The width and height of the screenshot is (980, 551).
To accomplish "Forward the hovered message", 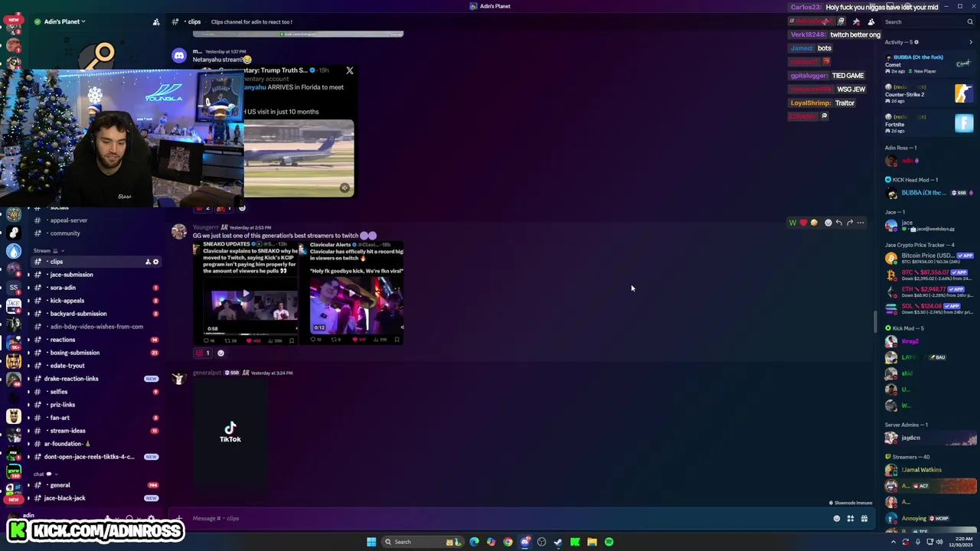I will pyautogui.click(x=849, y=223).
